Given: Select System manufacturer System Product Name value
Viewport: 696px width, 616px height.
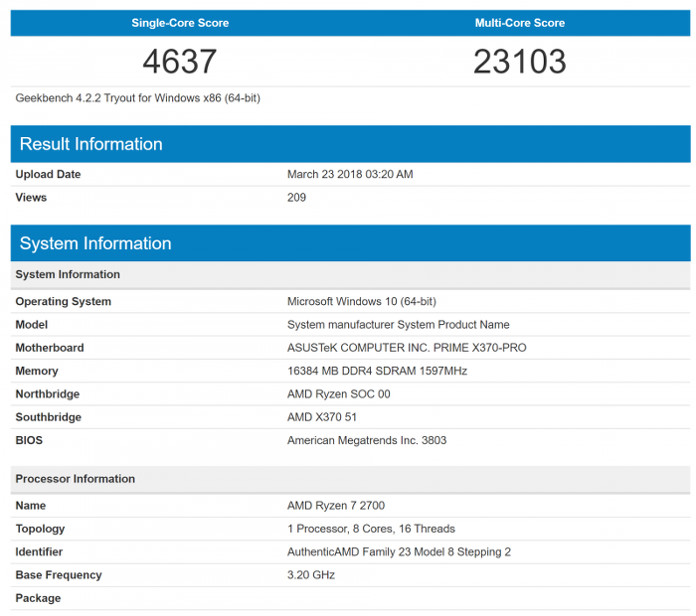Looking at the screenshot, I should pos(398,325).
